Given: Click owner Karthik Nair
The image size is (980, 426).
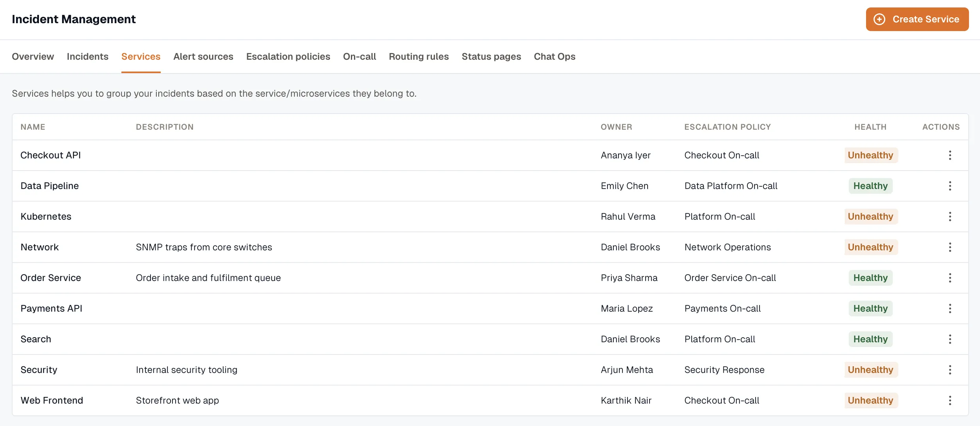Looking at the screenshot, I should click(x=626, y=400).
